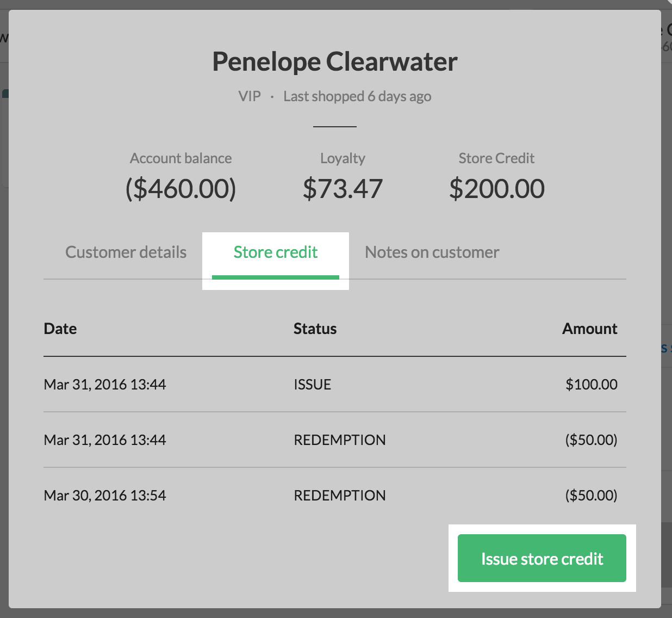Image resolution: width=672 pixels, height=618 pixels.
Task: Click the Amount column header
Action: coord(590,329)
